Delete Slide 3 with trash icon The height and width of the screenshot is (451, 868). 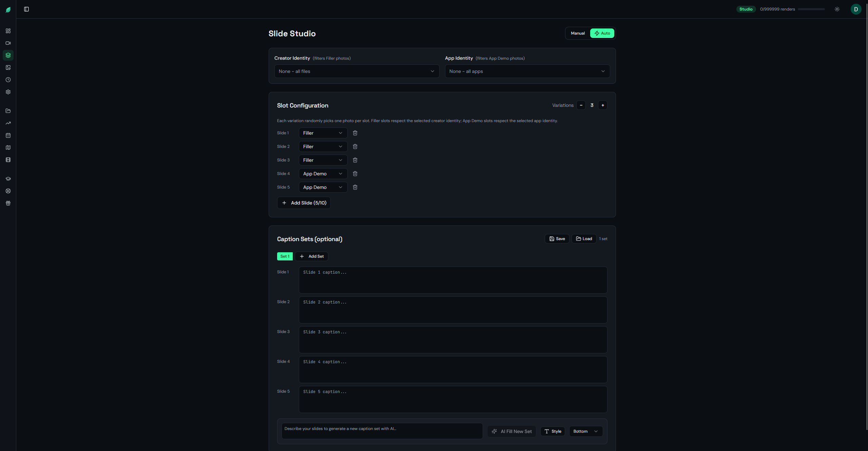[355, 160]
